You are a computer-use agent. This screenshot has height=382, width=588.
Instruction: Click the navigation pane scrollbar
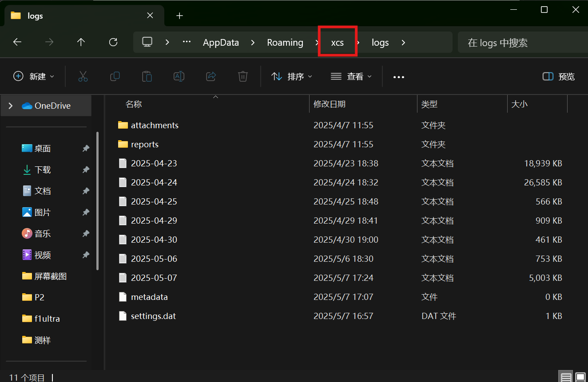point(97,201)
